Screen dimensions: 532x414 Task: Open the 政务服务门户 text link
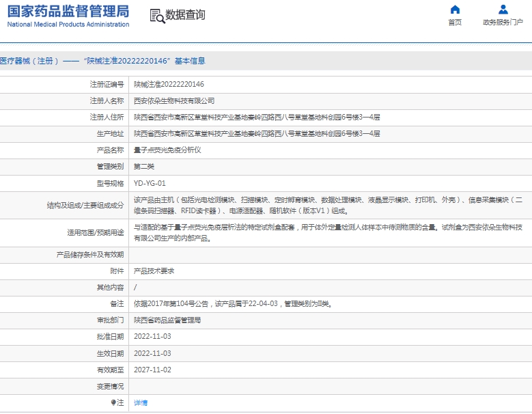503,23
